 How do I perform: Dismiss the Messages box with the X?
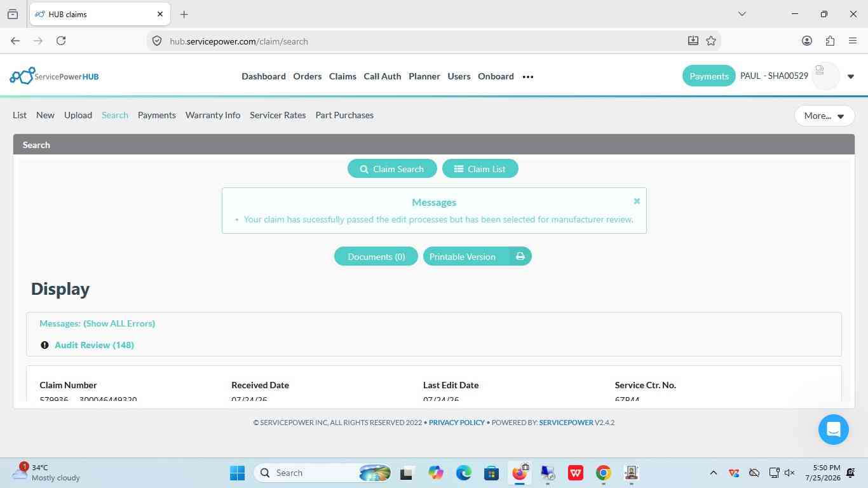point(637,201)
